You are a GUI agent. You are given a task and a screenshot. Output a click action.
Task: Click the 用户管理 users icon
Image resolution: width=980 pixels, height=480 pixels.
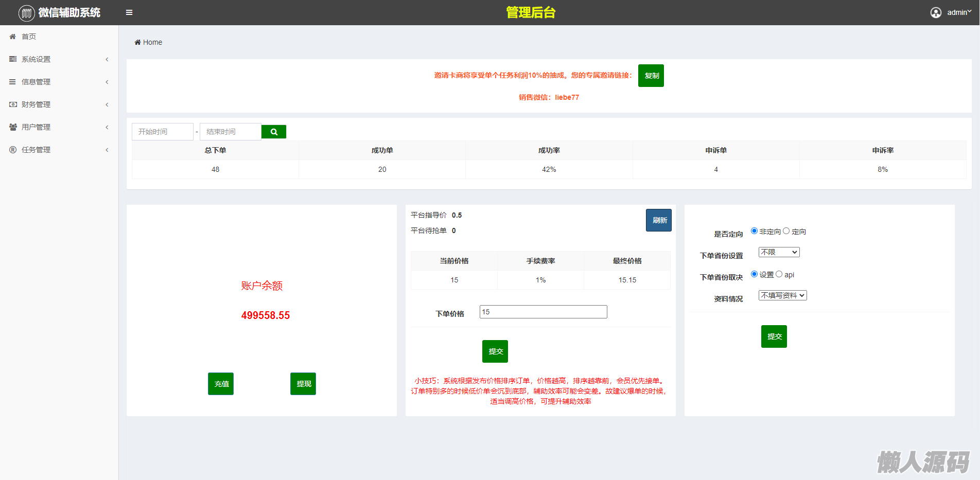pos(13,127)
